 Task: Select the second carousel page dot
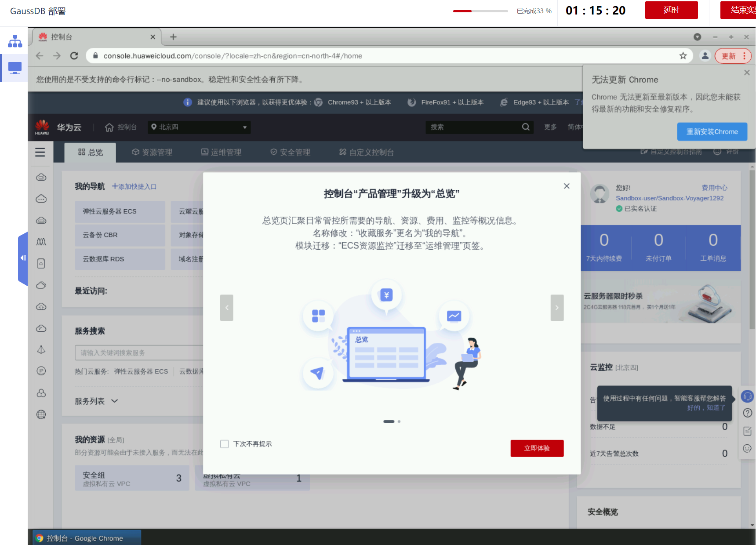[399, 421]
